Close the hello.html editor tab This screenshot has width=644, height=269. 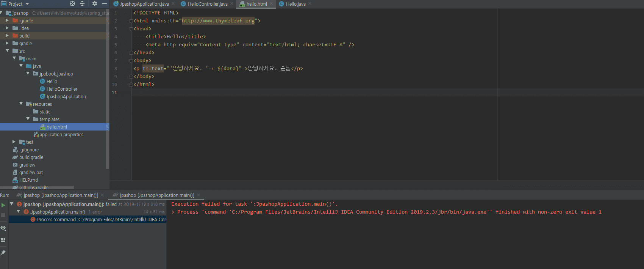point(271,4)
